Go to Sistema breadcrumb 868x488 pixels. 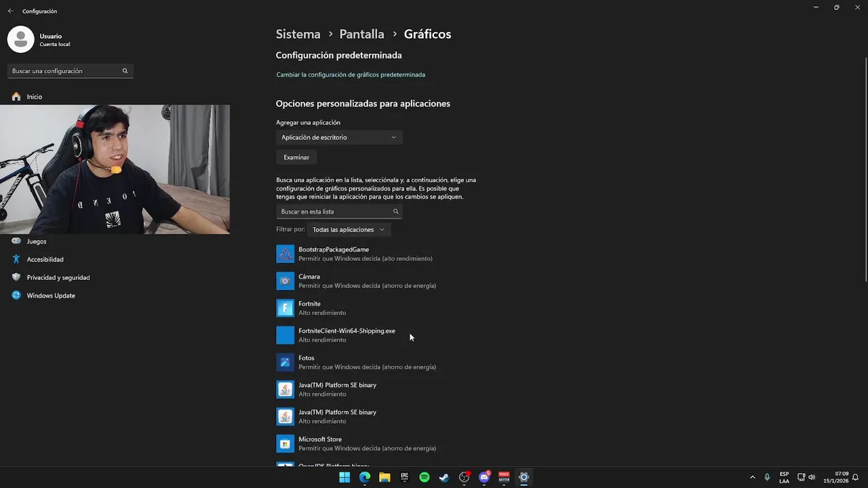point(298,34)
